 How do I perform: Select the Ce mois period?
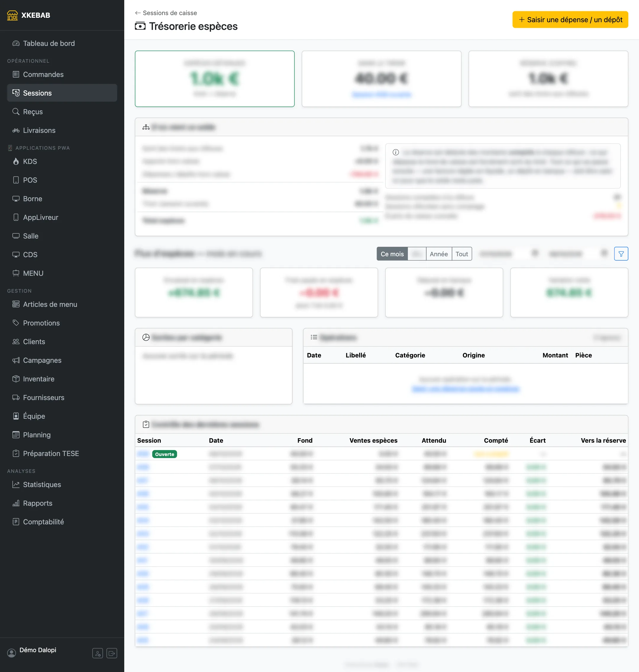[392, 254]
